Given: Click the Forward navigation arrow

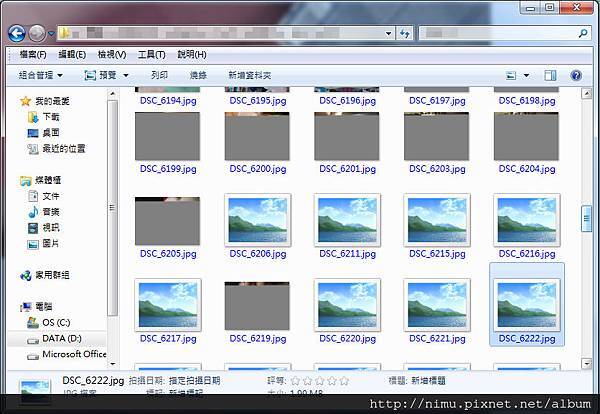Looking at the screenshot, I should pos(37,34).
